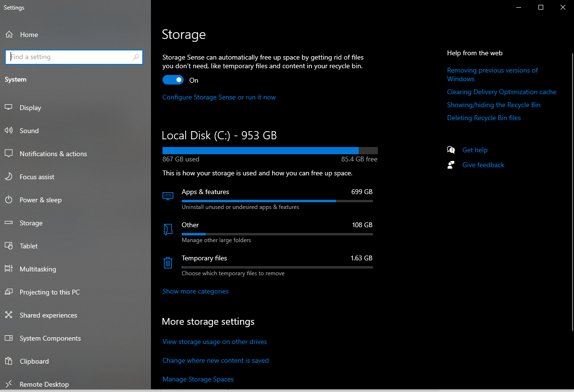The width and height of the screenshot is (574, 392).
Task: Open Configure Storage Sense or run it now
Action: [x=219, y=97]
